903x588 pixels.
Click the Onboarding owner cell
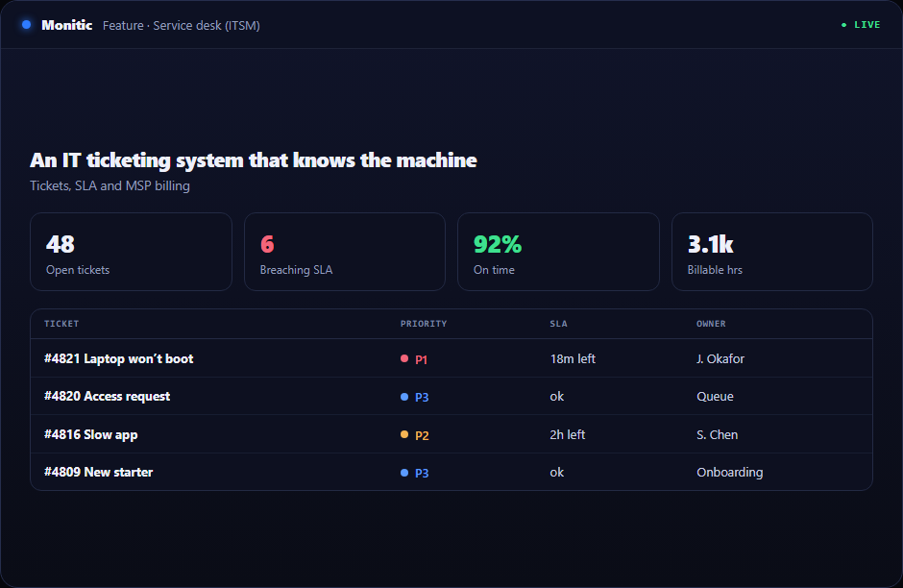[x=730, y=473]
